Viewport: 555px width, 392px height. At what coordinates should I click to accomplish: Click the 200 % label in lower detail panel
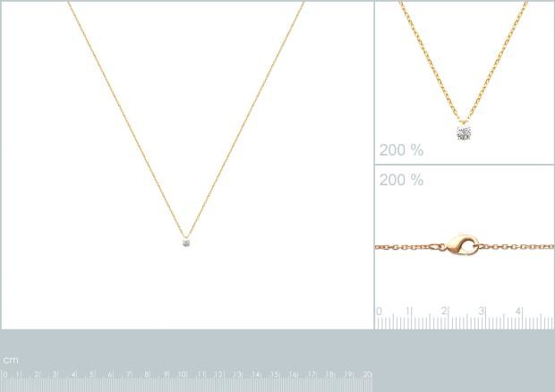pos(401,180)
